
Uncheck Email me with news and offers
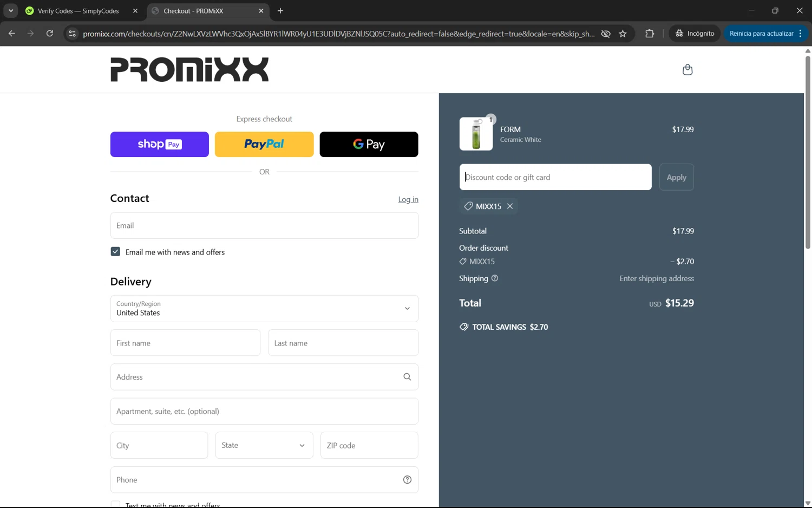115,252
